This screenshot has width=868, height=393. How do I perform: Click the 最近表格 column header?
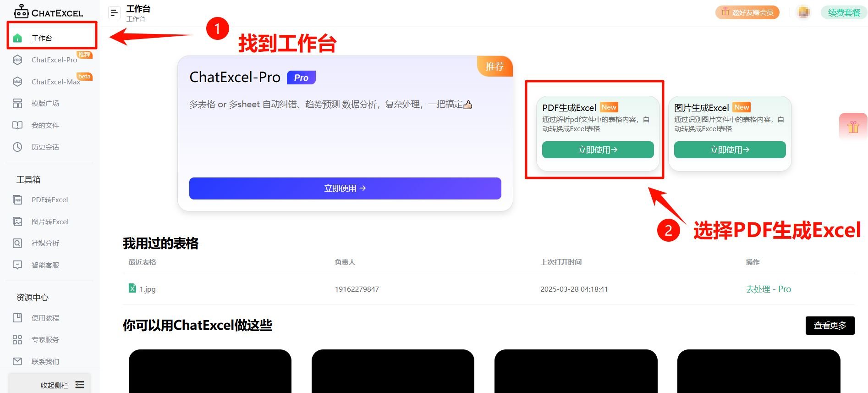142,262
